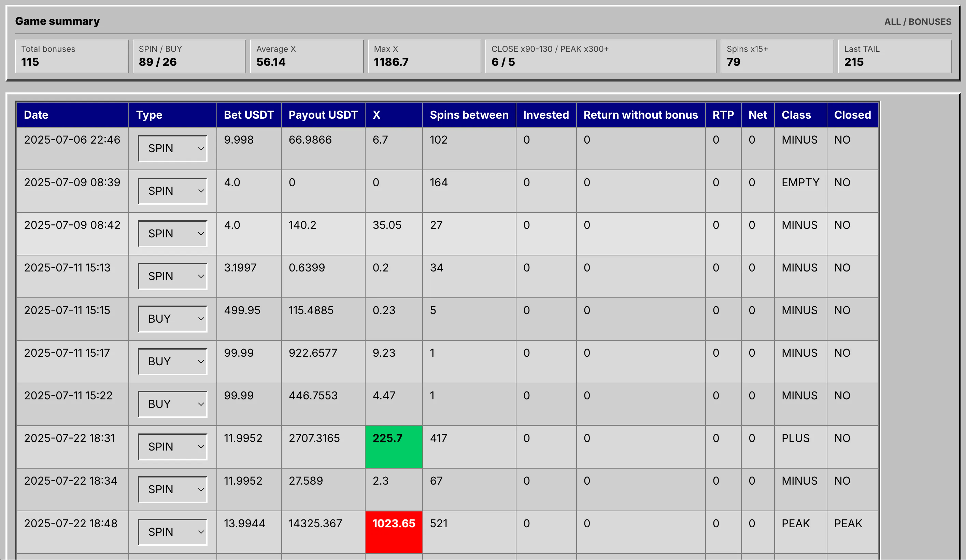966x560 pixels.
Task: Click the Type column header
Action: tap(173, 115)
